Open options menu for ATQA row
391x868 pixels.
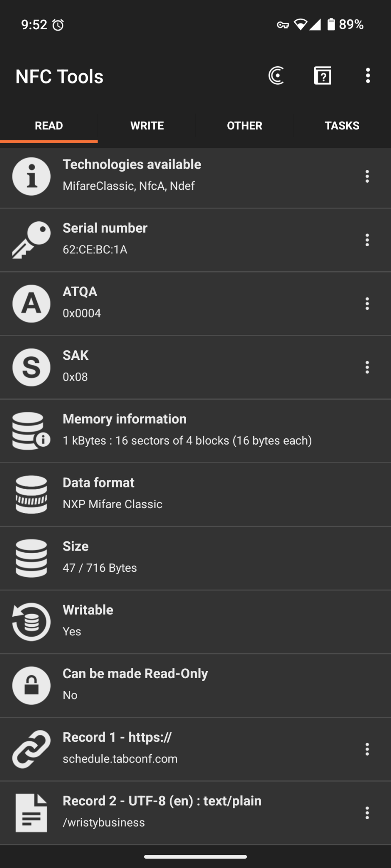pos(367,303)
